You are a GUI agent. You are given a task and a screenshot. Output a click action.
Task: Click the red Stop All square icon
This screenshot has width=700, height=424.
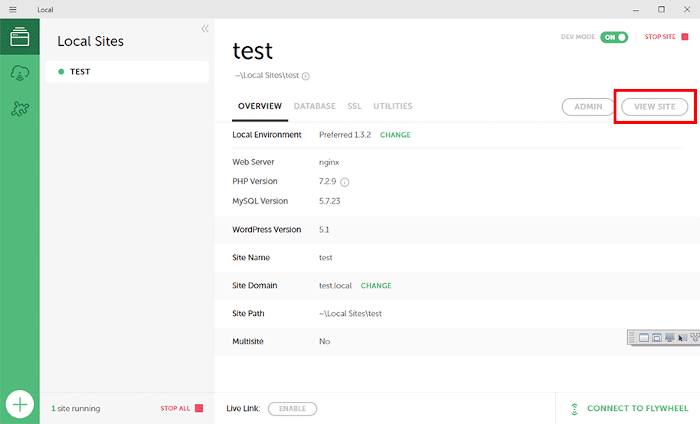point(199,408)
